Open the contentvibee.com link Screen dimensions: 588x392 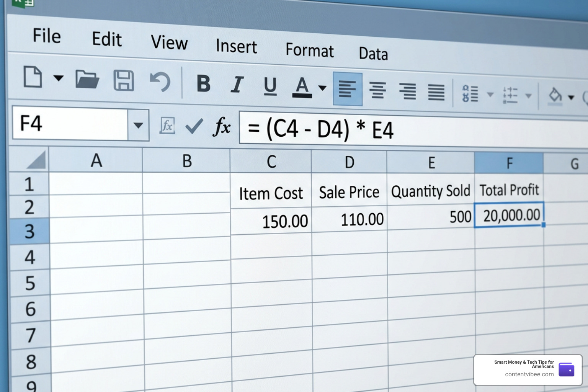pos(529,374)
